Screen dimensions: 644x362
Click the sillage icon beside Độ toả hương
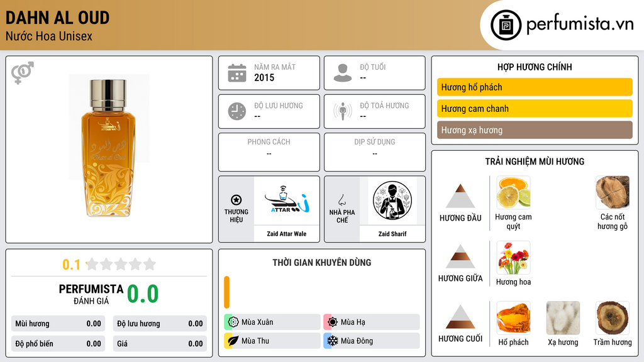pos(343,111)
